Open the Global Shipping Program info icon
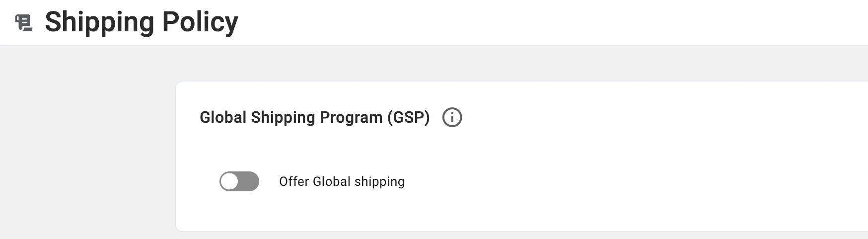 coord(452,118)
